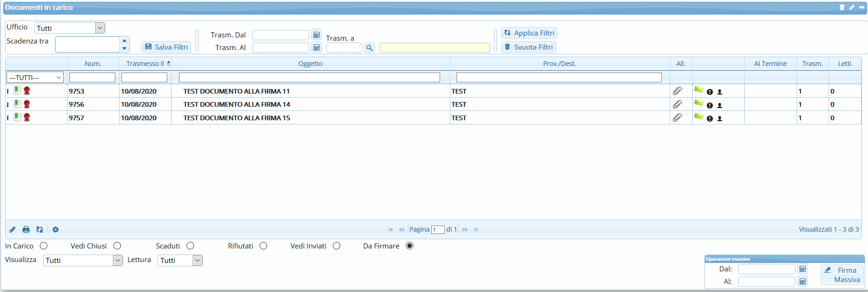The image size is (868, 292).
Task: Open the Trasm. Dal calendar picker
Action: pyautogui.click(x=316, y=35)
